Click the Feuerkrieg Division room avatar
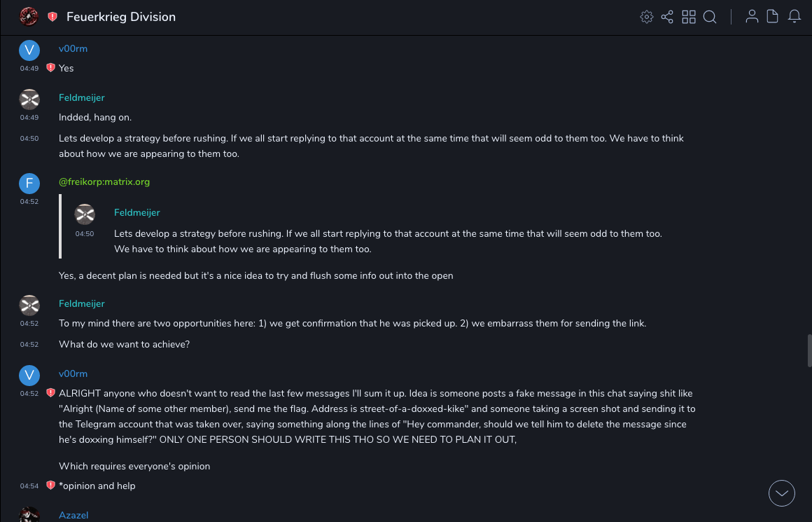Image resolution: width=812 pixels, height=522 pixels. tap(29, 17)
